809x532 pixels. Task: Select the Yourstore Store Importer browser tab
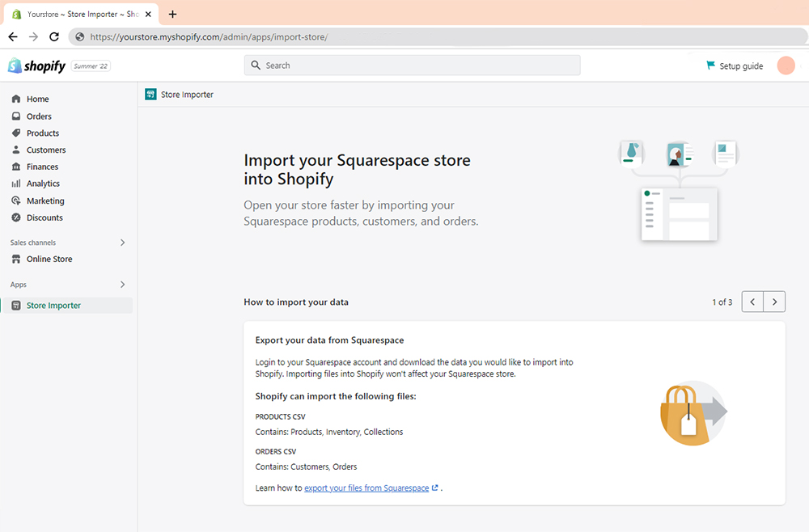[82, 15]
